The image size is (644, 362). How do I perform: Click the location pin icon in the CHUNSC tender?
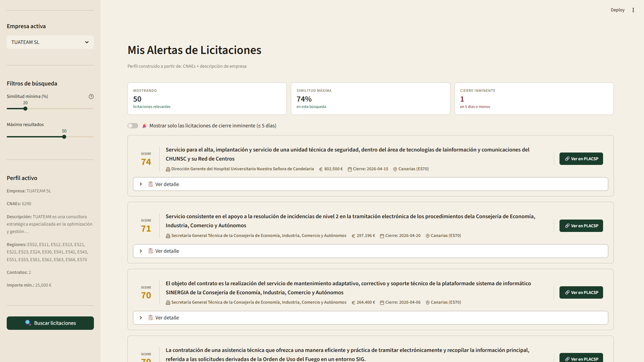(x=395, y=169)
